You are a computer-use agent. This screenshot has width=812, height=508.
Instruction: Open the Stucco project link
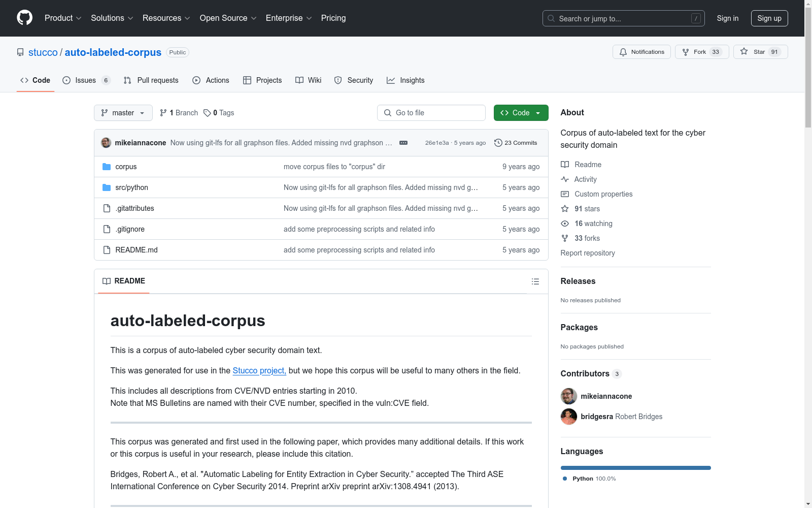click(x=259, y=371)
